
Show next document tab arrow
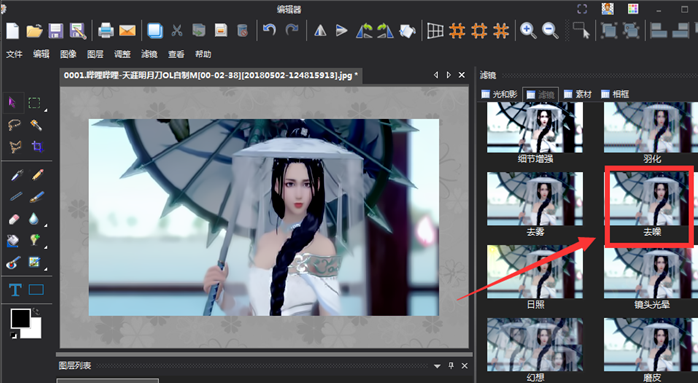(449, 75)
